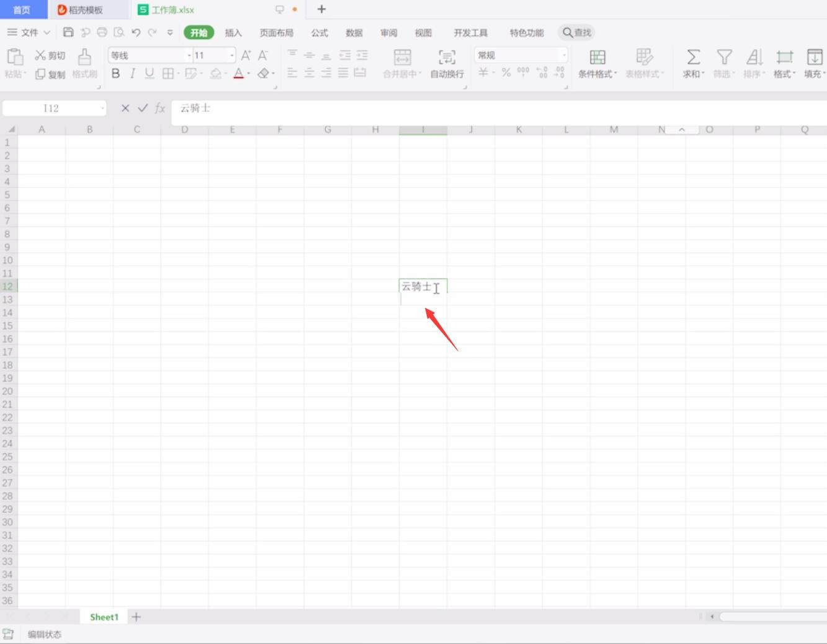Cut selection with 剪切 button

point(50,55)
